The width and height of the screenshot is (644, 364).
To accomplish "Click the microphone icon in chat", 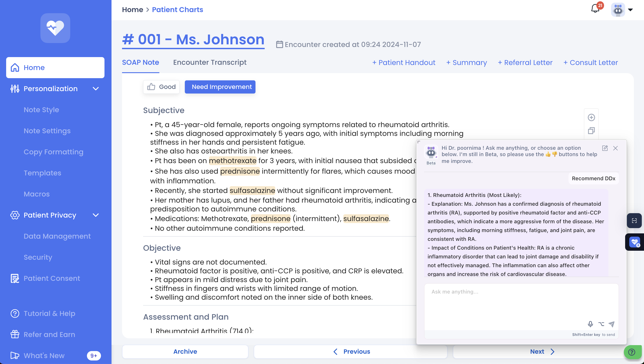I will (x=590, y=324).
